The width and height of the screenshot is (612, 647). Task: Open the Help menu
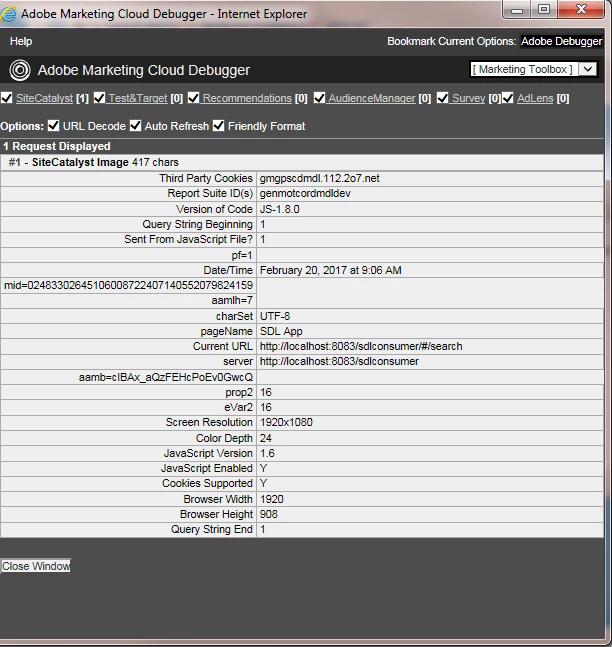point(21,41)
